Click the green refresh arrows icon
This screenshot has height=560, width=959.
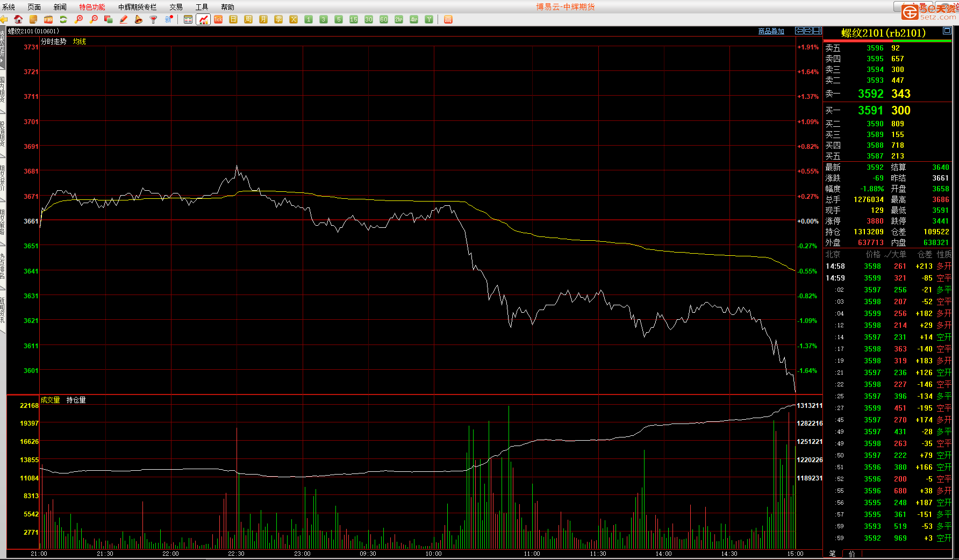[63, 19]
